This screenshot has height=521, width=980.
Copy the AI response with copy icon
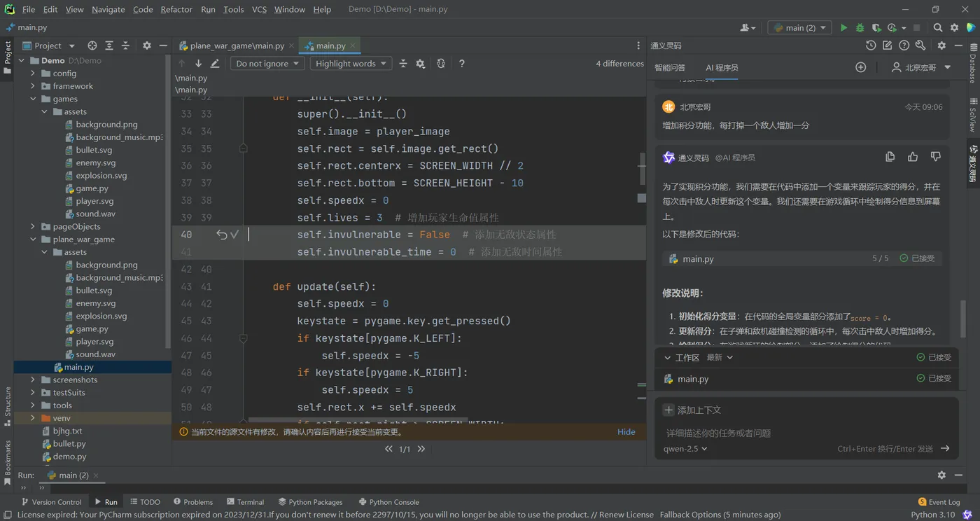890,157
